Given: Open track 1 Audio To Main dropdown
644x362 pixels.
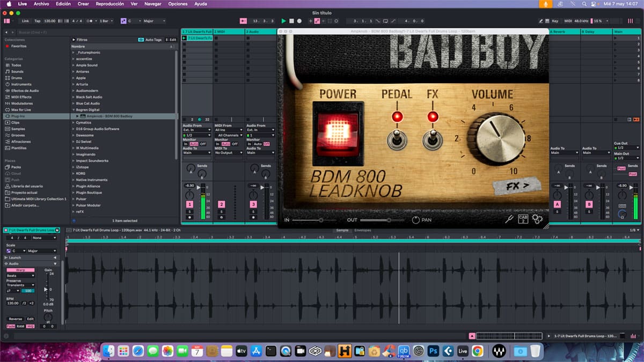Looking at the screenshot, I should [197, 152].
